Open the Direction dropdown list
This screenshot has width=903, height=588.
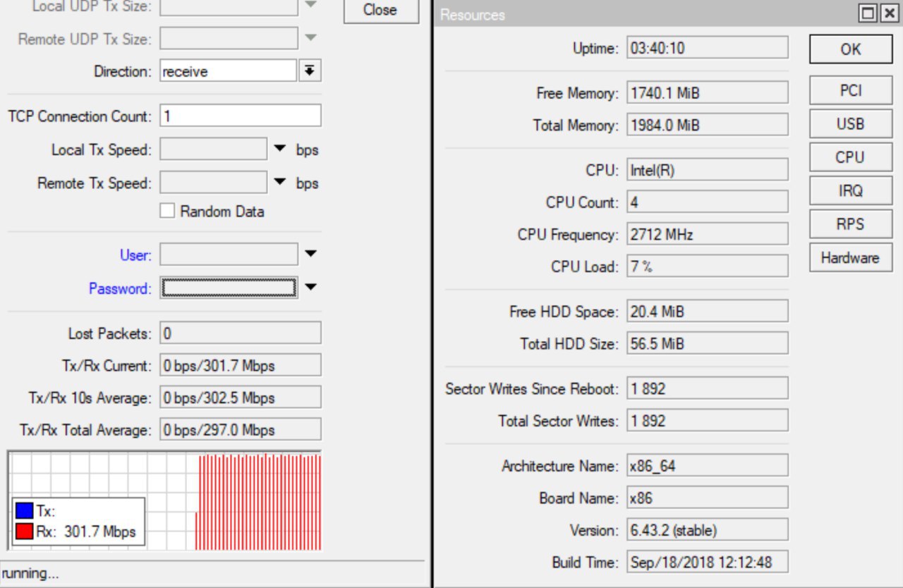pyautogui.click(x=310, y=71)
